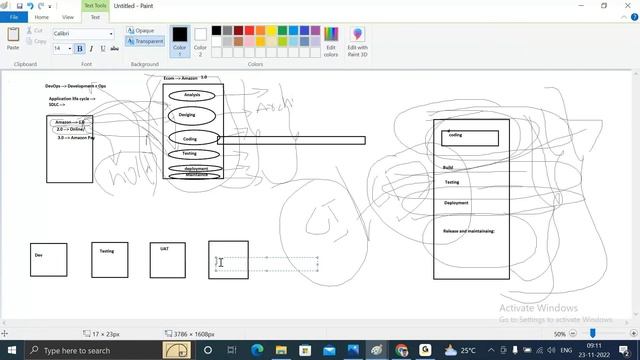Pick the yellow color swatch
Viewport: 640px width, 360px height.
click(x=271, y=30)
